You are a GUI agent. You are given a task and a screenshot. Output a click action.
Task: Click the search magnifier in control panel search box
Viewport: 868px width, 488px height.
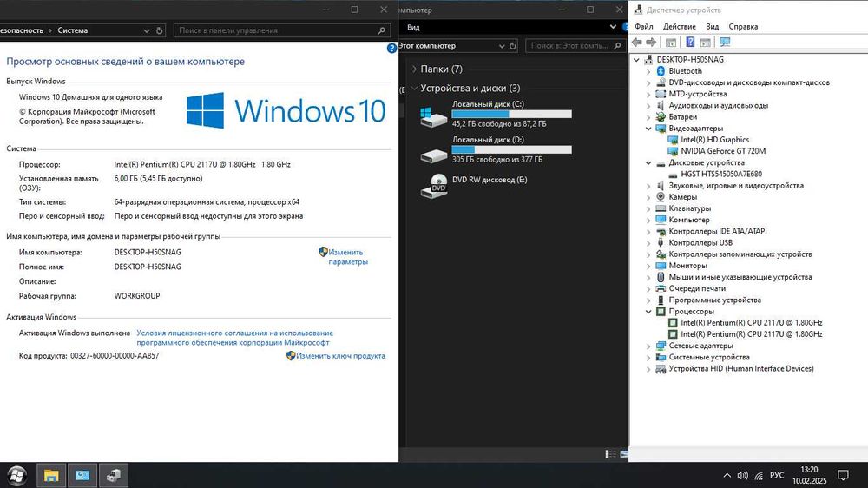point(381,30)
